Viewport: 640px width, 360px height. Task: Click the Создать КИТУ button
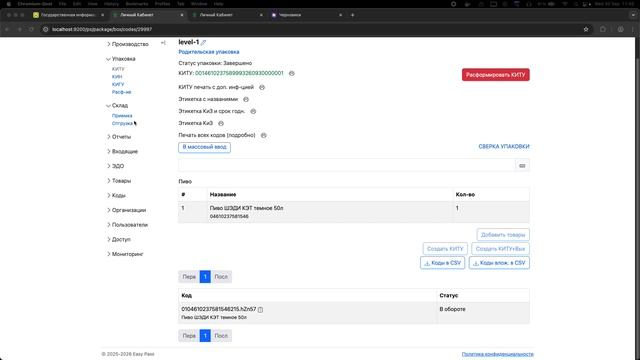(445, 249)
